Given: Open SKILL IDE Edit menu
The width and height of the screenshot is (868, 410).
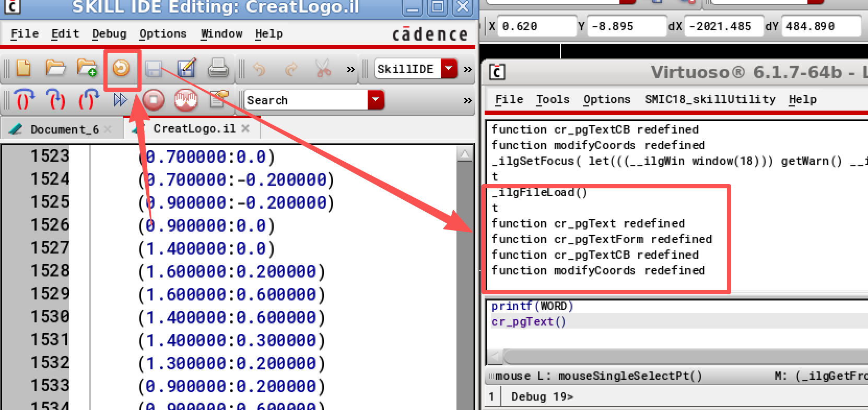Looking at the screenshot, I should click(x=65, y=34).
